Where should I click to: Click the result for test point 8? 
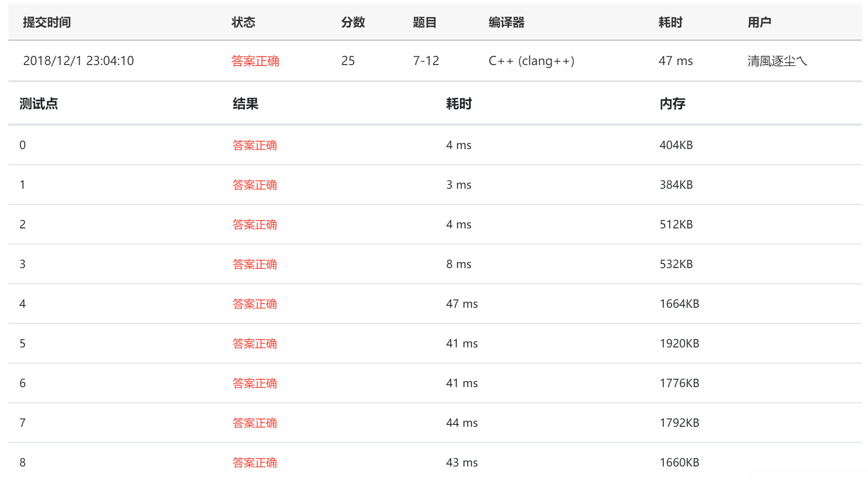tap(254, 463)
